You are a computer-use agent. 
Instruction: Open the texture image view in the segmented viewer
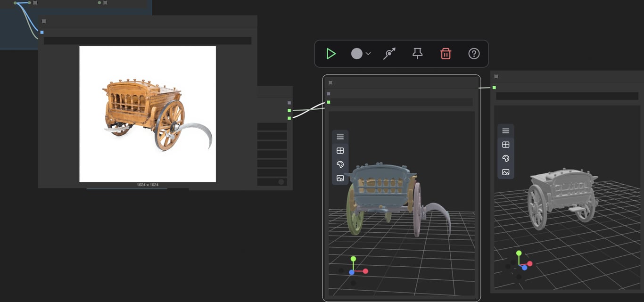pyautogui.click(x=340, y=178)
